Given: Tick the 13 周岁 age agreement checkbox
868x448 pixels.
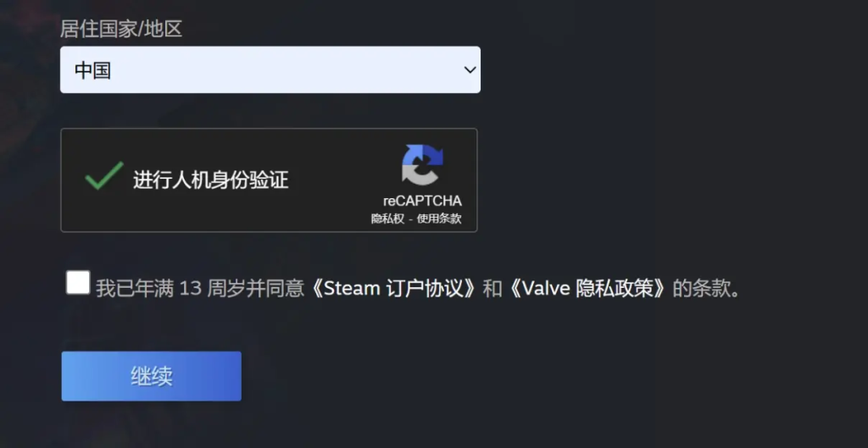Looking at the screenshot, I should (x=77, y=283).
